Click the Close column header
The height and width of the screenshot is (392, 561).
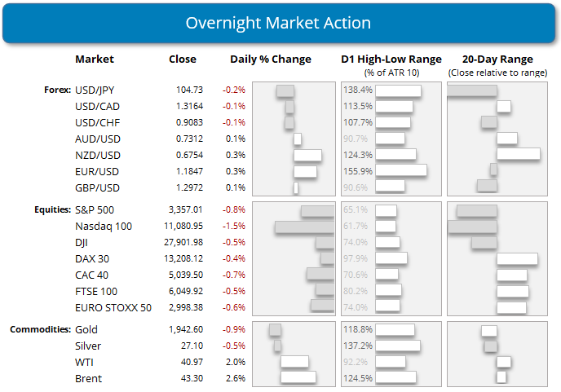click(182, 59)
